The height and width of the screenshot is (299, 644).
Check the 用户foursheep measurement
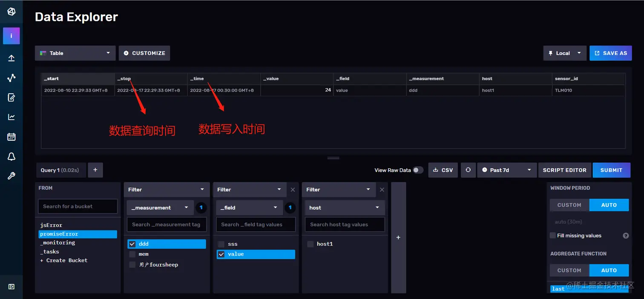click(132, 264)
